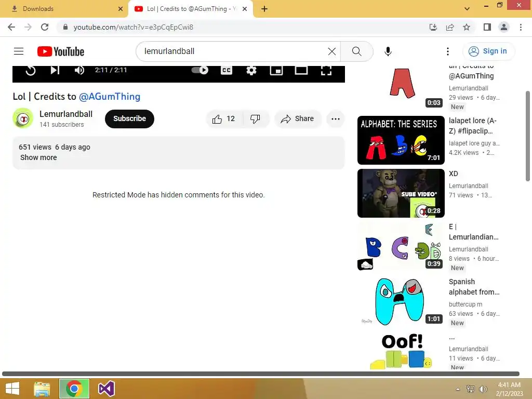Open the XD video thumbnail
Screen dimensions: 532x399
click(401, 193)
